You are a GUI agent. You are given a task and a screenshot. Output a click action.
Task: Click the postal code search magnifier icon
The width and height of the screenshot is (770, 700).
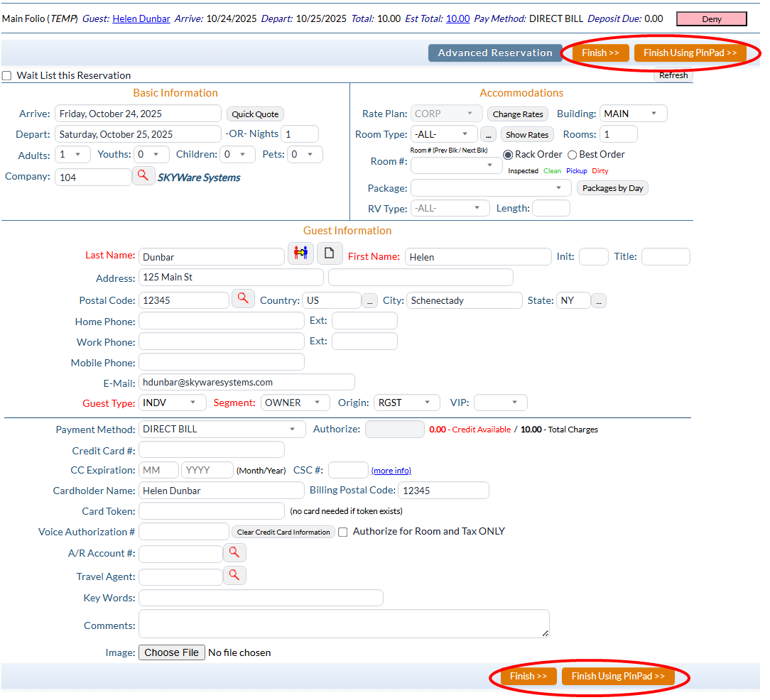pyautogui.click(x=243, y=299)
